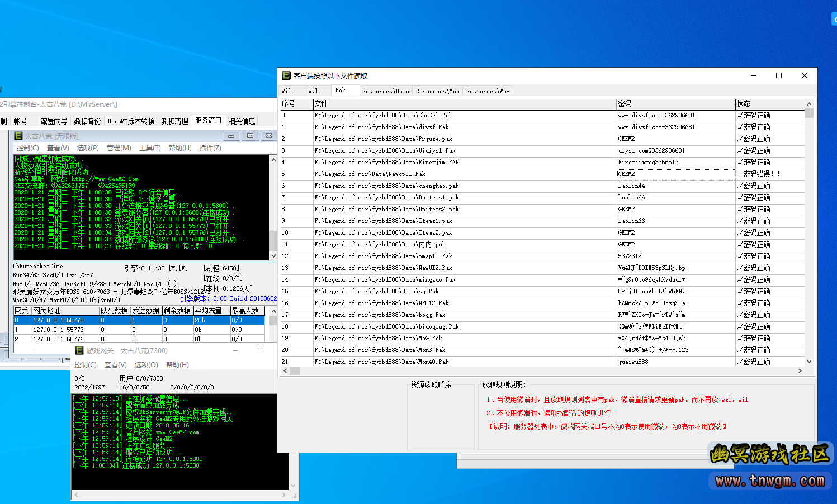Open the HeroM2版本转换 tab

(131, 121)
